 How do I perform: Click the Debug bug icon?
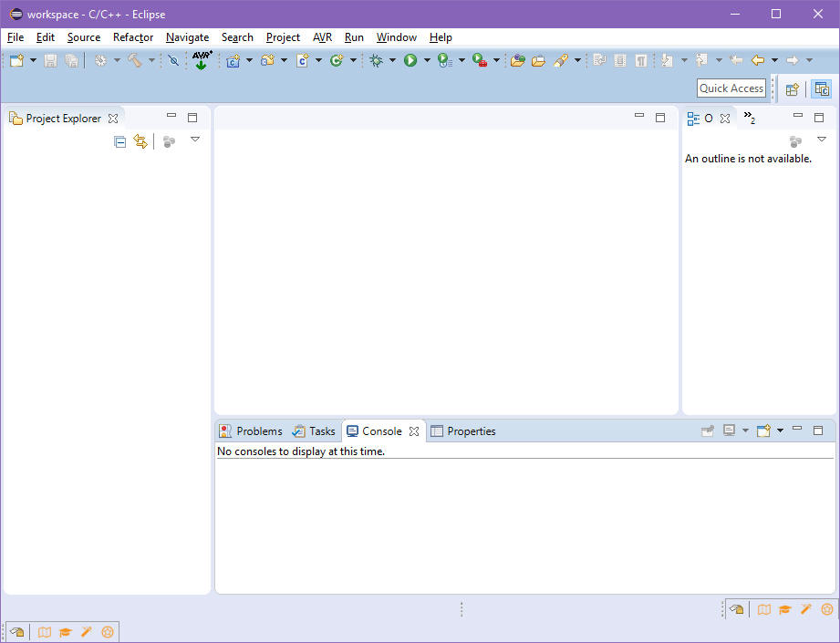376,60
